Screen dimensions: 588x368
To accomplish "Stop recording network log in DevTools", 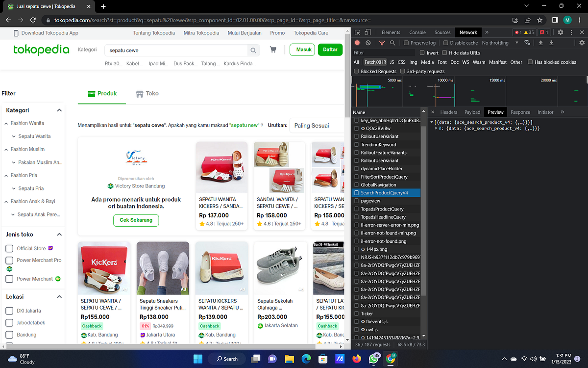I will point(356,43).
